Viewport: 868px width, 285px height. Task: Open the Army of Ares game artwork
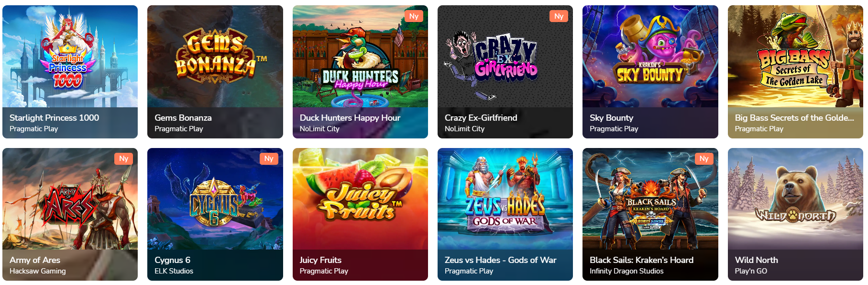pyautogui.click(x=70, y=199)
